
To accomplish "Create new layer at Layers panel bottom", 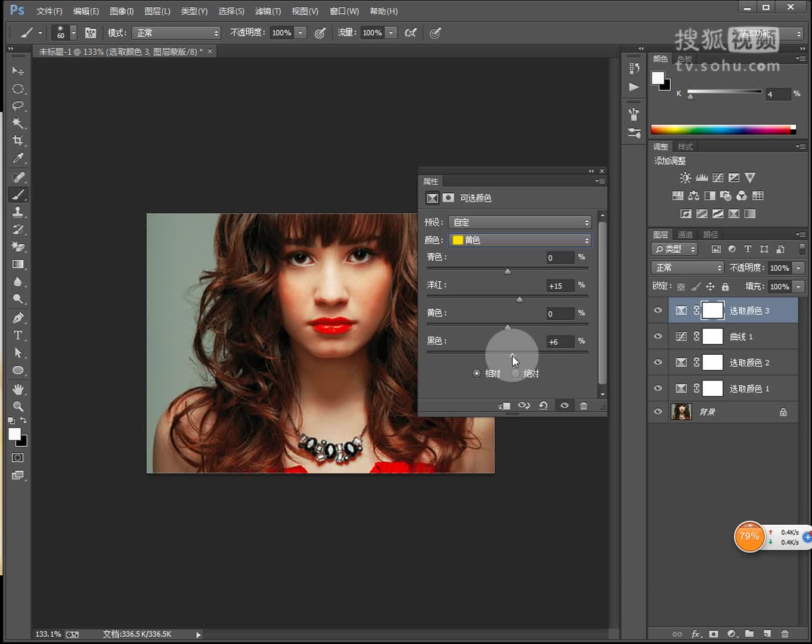I will (x=767, y=634).
